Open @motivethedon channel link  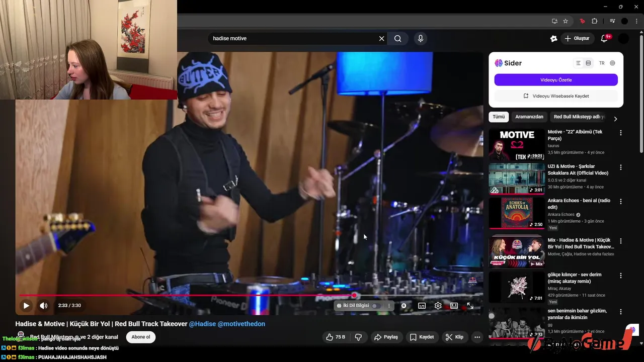tap(241, 324)
